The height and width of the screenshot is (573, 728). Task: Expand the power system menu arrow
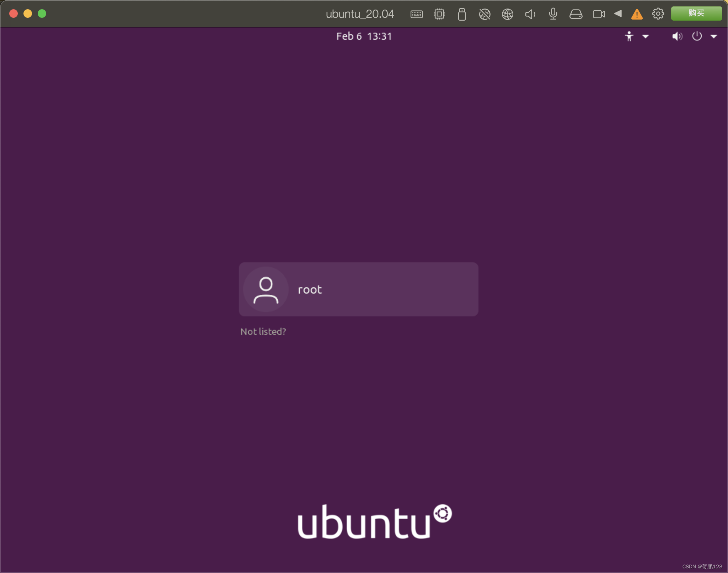(713, 36)
